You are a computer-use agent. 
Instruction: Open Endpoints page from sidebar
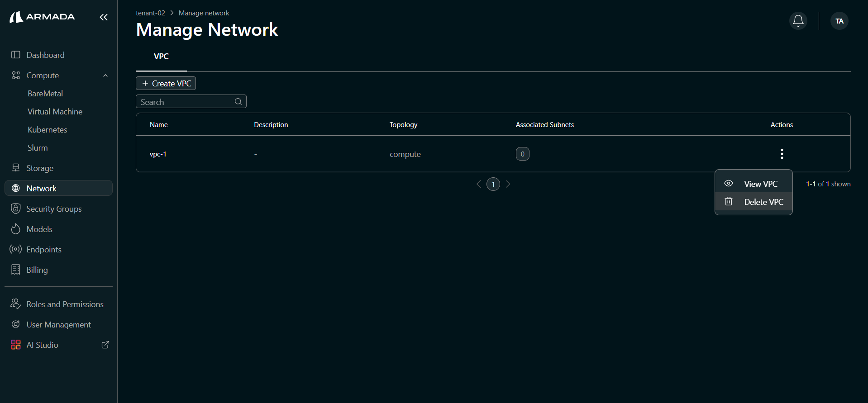[x=58, y=249]
